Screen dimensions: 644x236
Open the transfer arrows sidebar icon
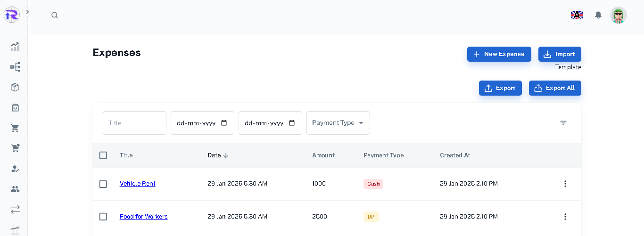pyautogui.click(x=15, y=209)
